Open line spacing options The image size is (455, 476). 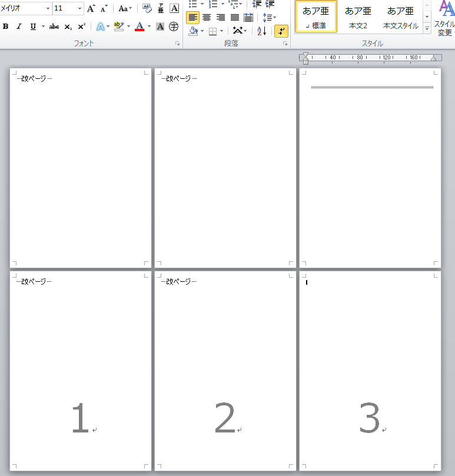tap(269, 18)
